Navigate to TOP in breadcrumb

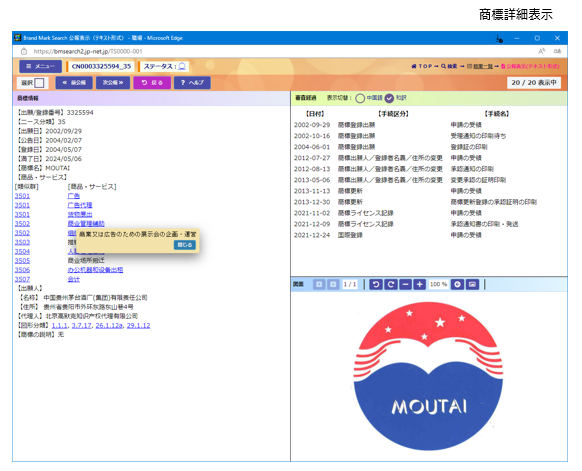pyautogui.click(x=422, y=66)
